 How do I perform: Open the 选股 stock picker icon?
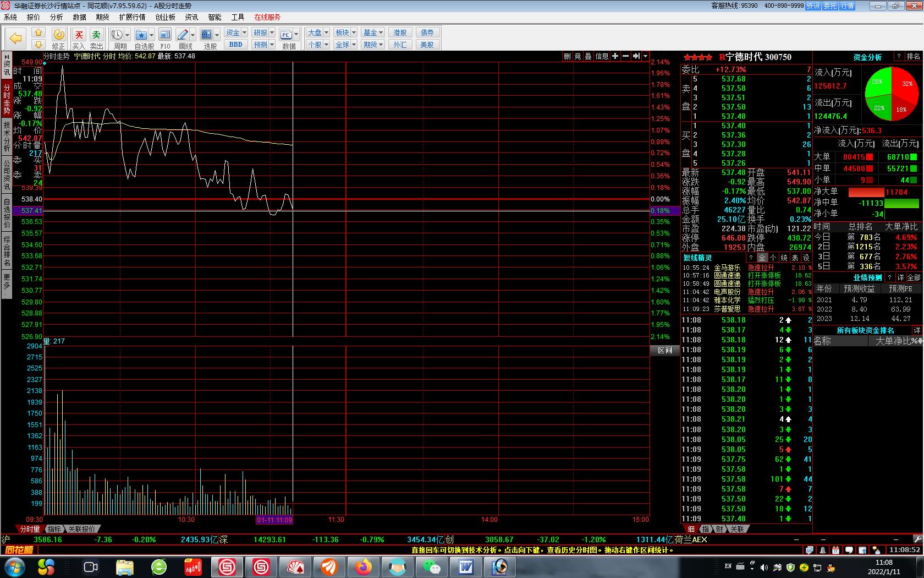pos(206,35)
